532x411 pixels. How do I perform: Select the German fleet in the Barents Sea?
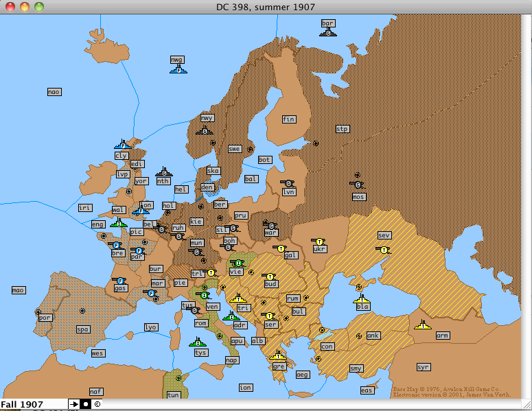(328, 33)
